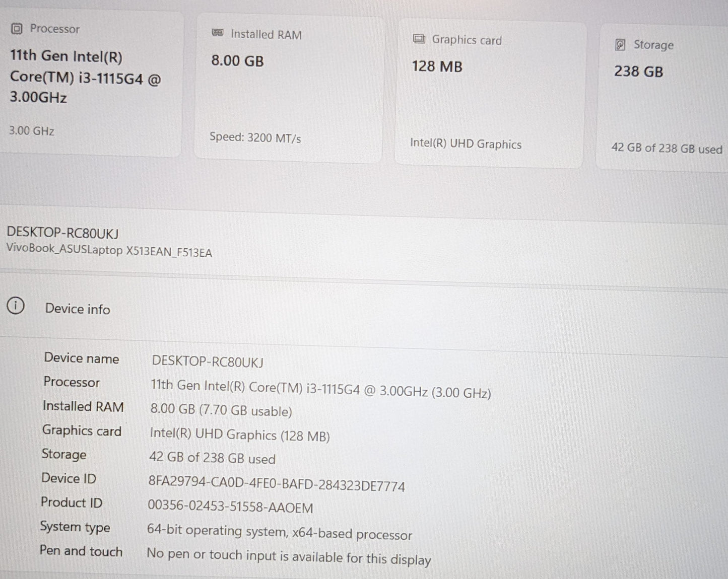Select the 'System type' label
728x579 pixels.
(x=75, y=527)
